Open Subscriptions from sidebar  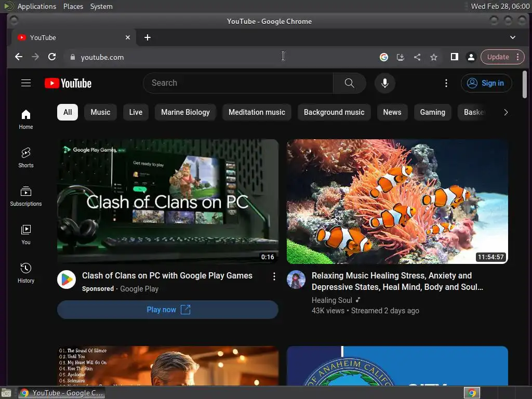click(x=26, y=196)
